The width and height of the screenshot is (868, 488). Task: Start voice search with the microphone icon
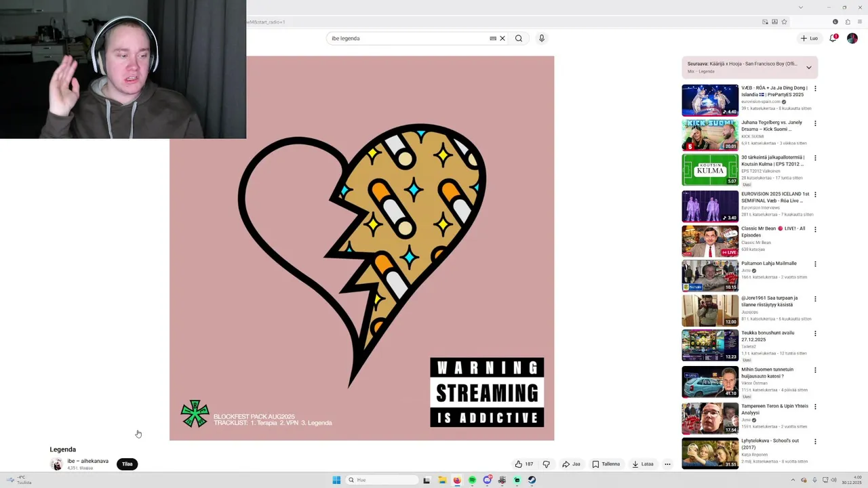pos(542,39)
